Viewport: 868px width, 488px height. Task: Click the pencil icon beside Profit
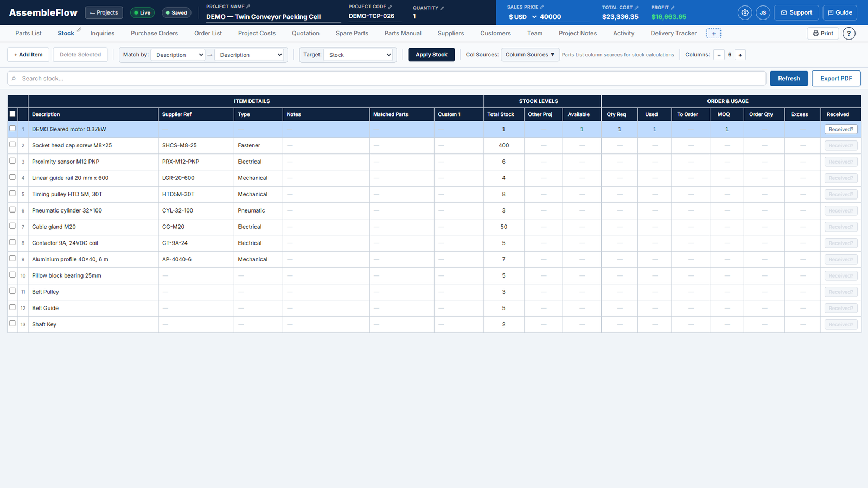[x=673, y=8]
